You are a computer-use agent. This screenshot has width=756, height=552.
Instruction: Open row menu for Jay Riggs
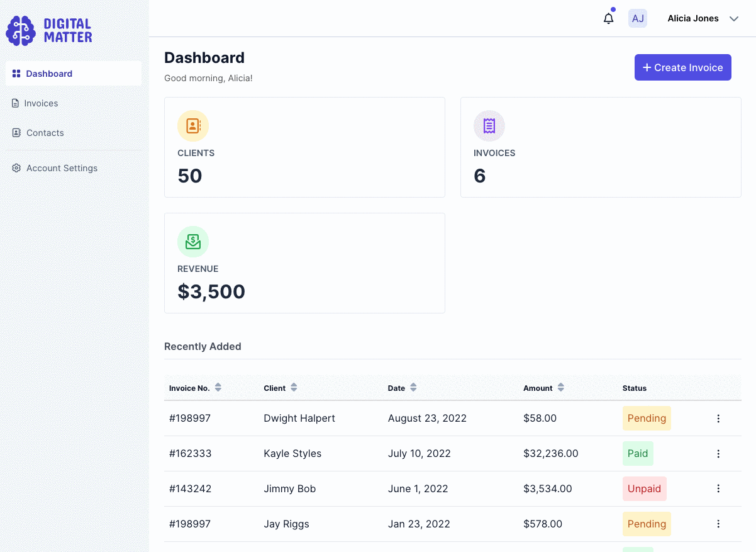(718, 524)
